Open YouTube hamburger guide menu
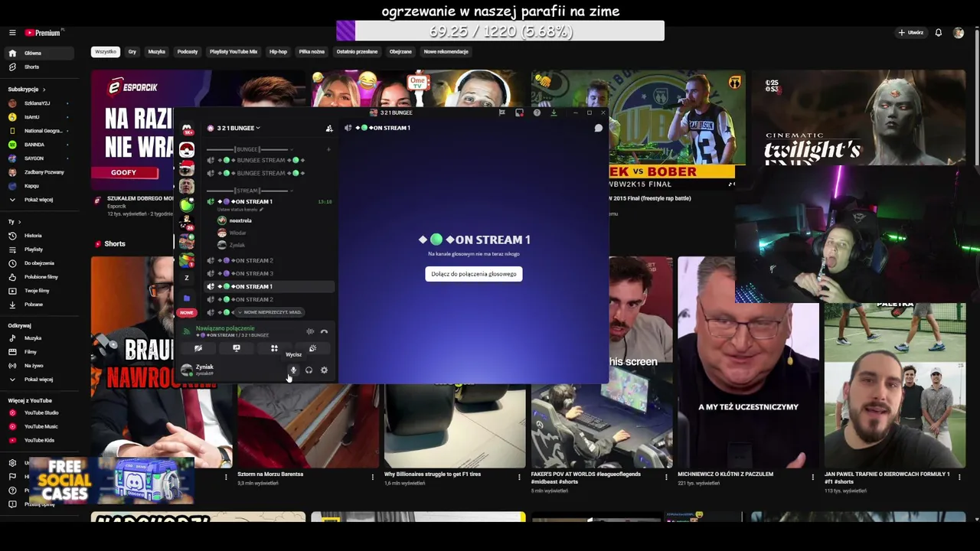Image resolution: width=980 pixels, height=551 pixels. click(12, 33)
